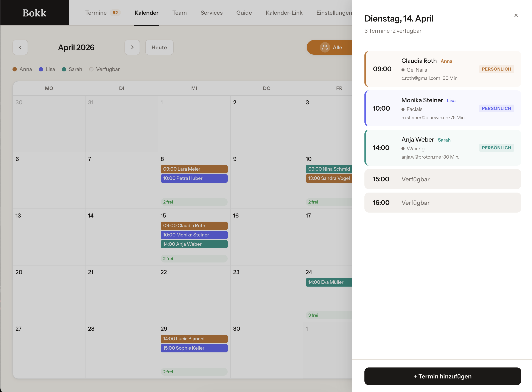This screenshot has height=392, width=532.
Task: Expand the 2 frei slots on April 8
Action: (194, 202)
